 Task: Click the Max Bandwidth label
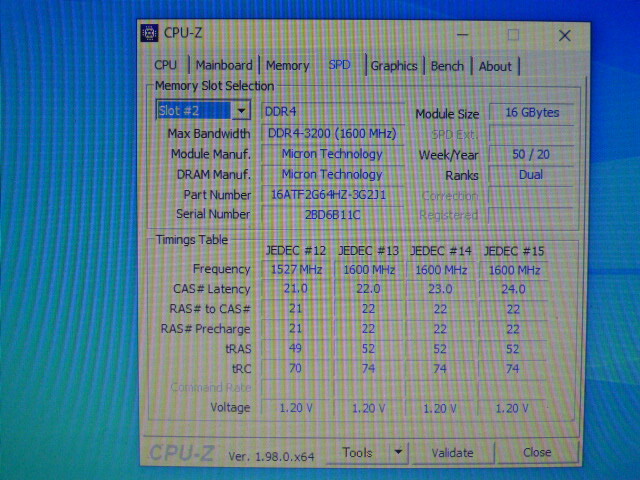209,133
